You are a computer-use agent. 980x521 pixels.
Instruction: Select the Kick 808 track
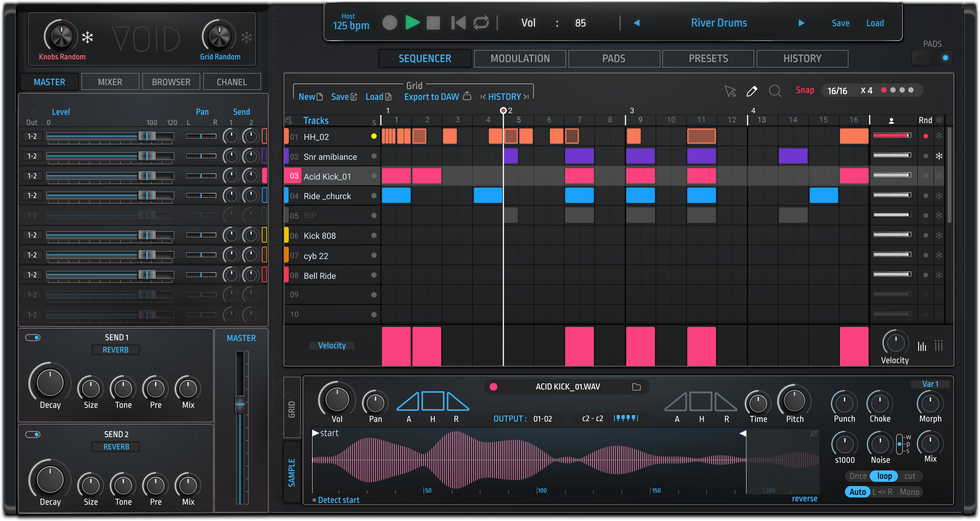[x=320, y=236]
